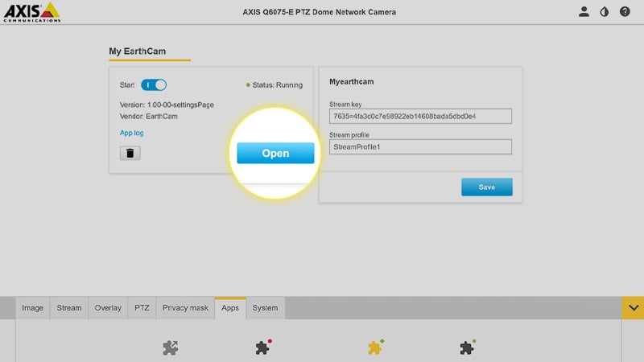Switch to the Overlay tab
This screenshot has height=362, width=644.
[x=108, y=308]
